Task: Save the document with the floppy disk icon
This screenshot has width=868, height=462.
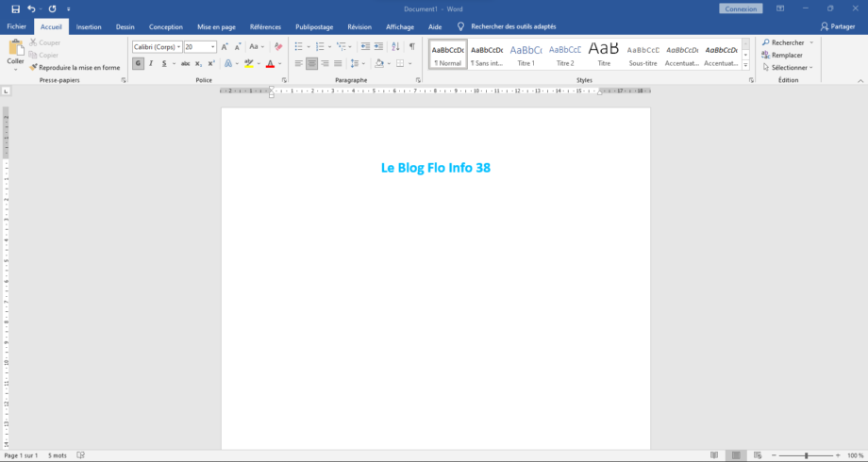Action: point(15,8)
